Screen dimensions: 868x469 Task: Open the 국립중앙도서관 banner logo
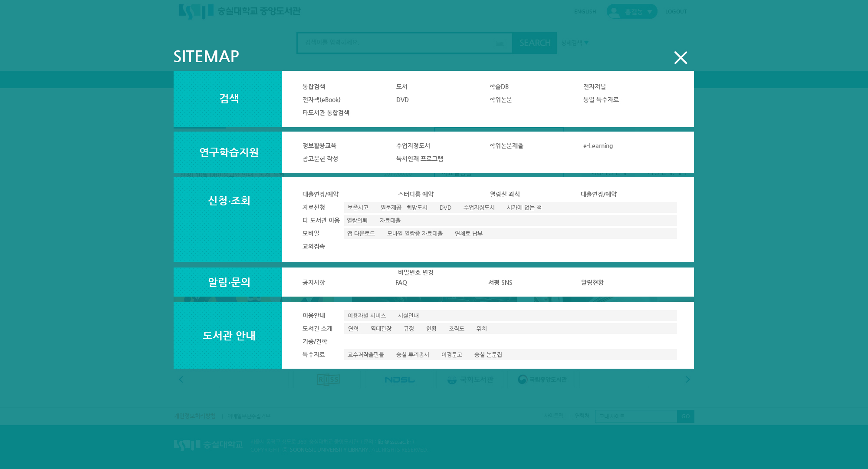click(x=542, y=380)
